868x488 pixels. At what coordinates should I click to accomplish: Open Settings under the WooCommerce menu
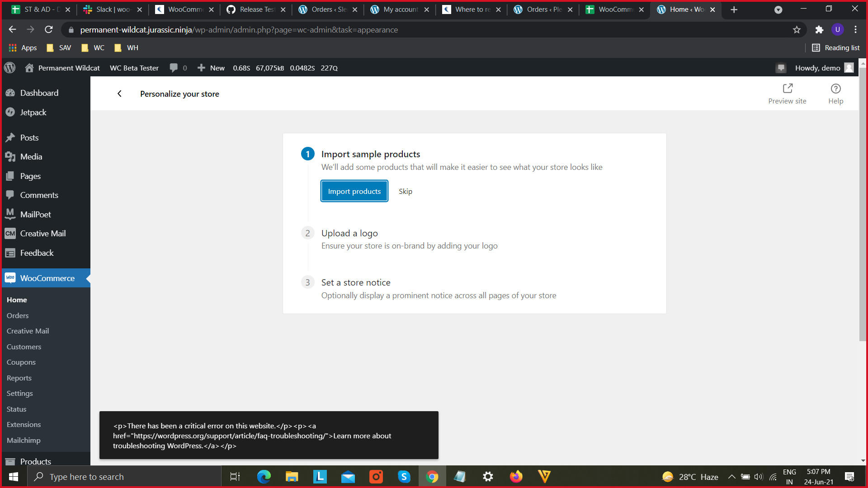click(19, 393)
